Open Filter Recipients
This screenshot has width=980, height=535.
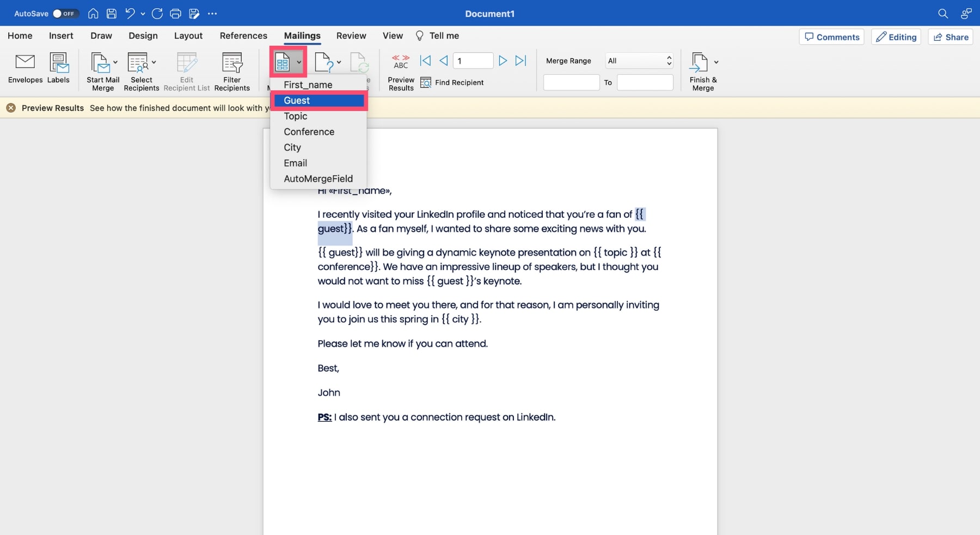232,72
